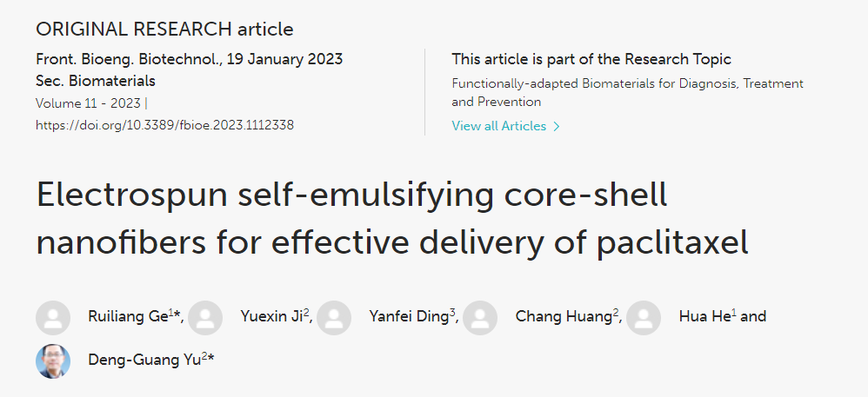Open author name Deng-Guang Yu
Image resolution: width=868 pixels, height=397 pixels.
point(144,360)
